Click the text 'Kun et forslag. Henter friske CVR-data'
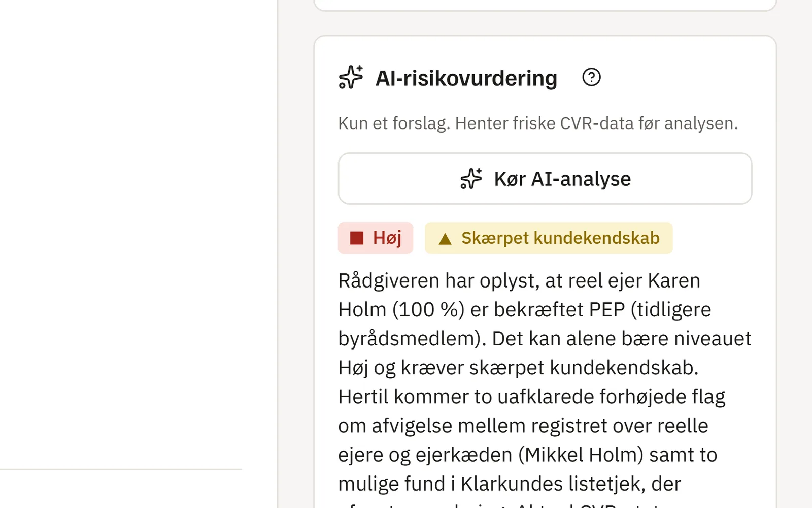The image size is (812, 508). coord(486,123)
